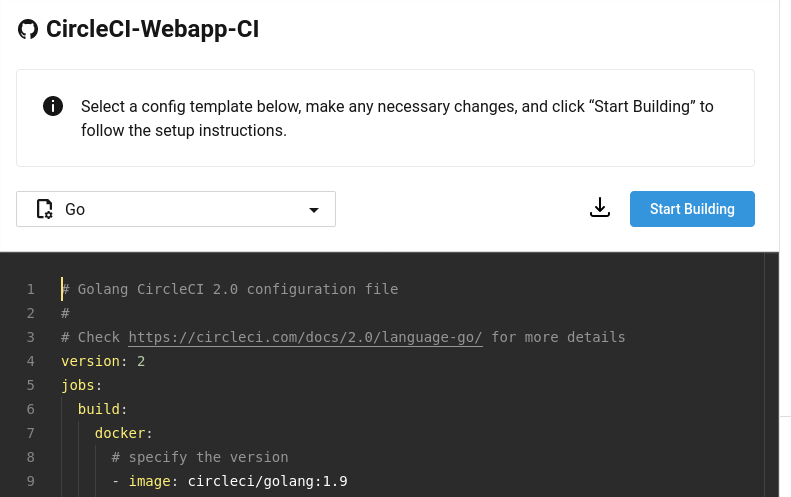The width and height of the screenshot is (791, 497).
Task: Click the 'image' key on line 9
Action: coord(149,481)
